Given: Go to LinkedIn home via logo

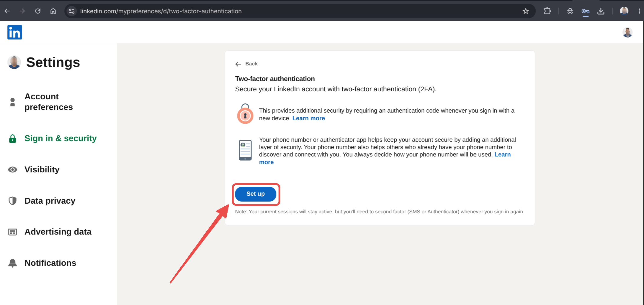Looking at the screenshot, I should tap(15, 32).
